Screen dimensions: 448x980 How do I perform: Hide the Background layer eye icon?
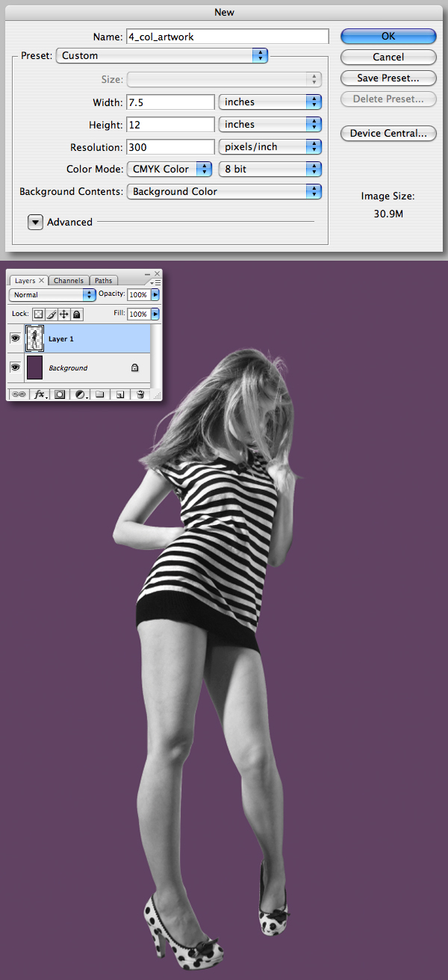click(x=15, y=367)
